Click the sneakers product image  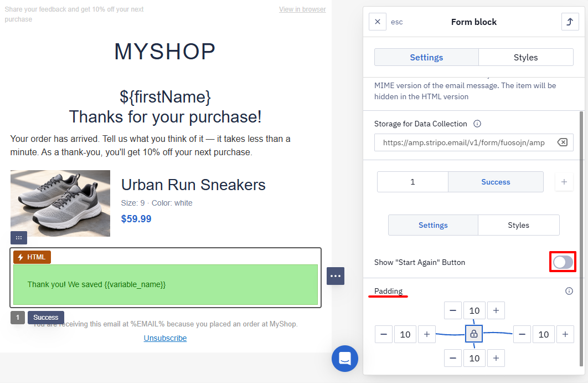(x=60, y=203)
